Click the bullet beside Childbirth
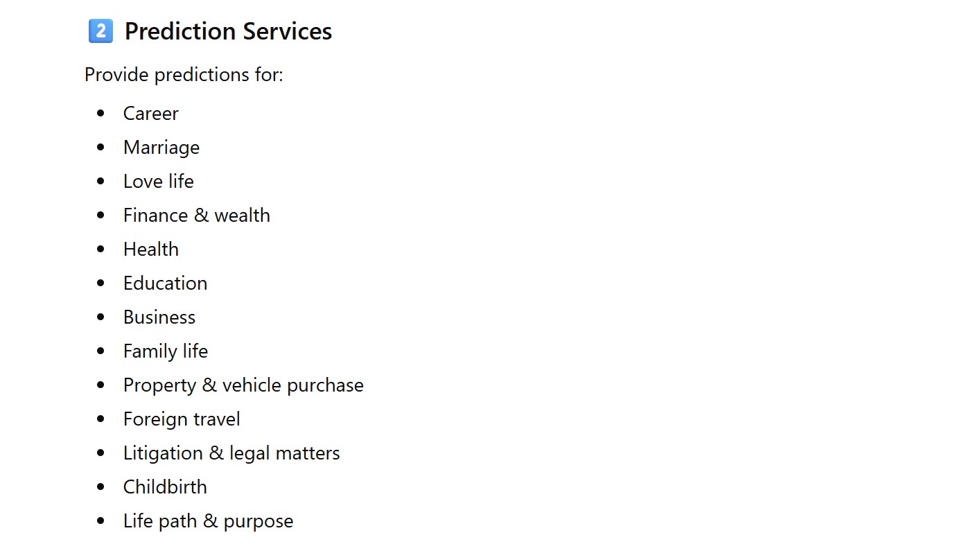This screenshot has height=560, width=955. [101, 487]
